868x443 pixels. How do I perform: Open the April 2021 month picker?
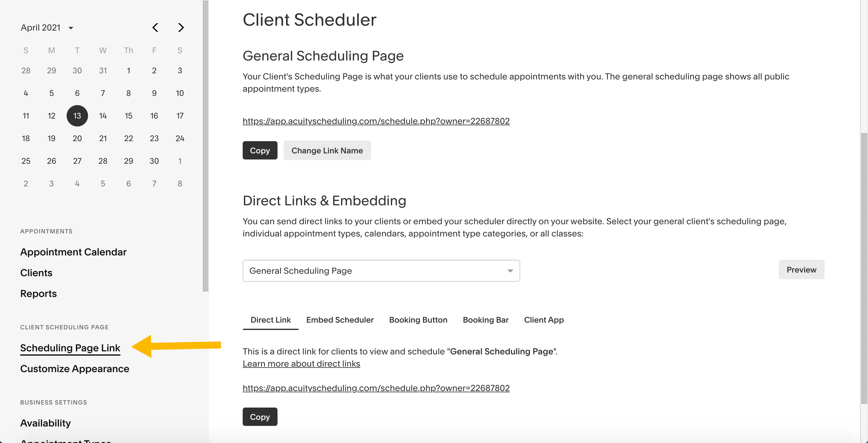tap(47, 27)
